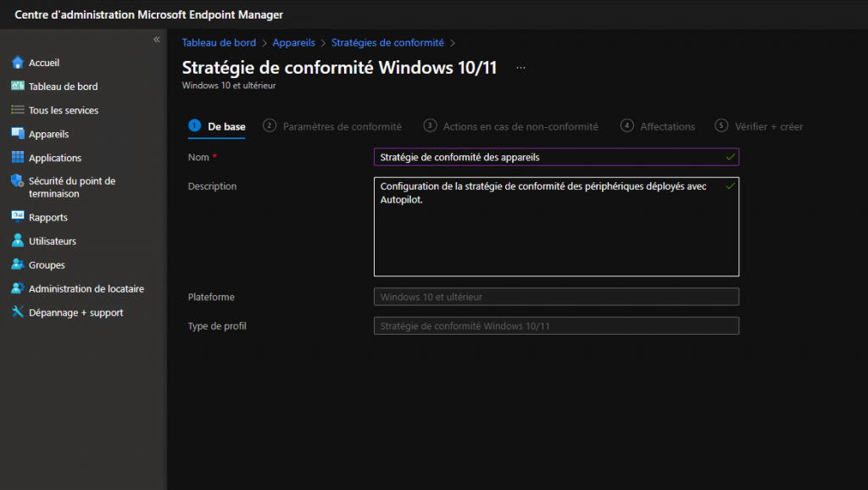Go to Applications in sidebar

55,158
